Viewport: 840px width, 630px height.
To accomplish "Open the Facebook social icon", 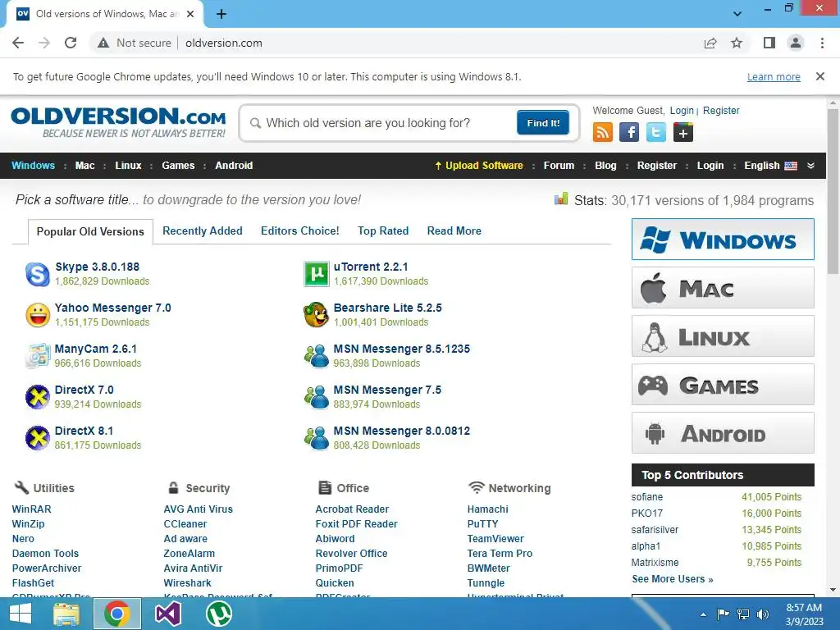I will pos(629,132).
